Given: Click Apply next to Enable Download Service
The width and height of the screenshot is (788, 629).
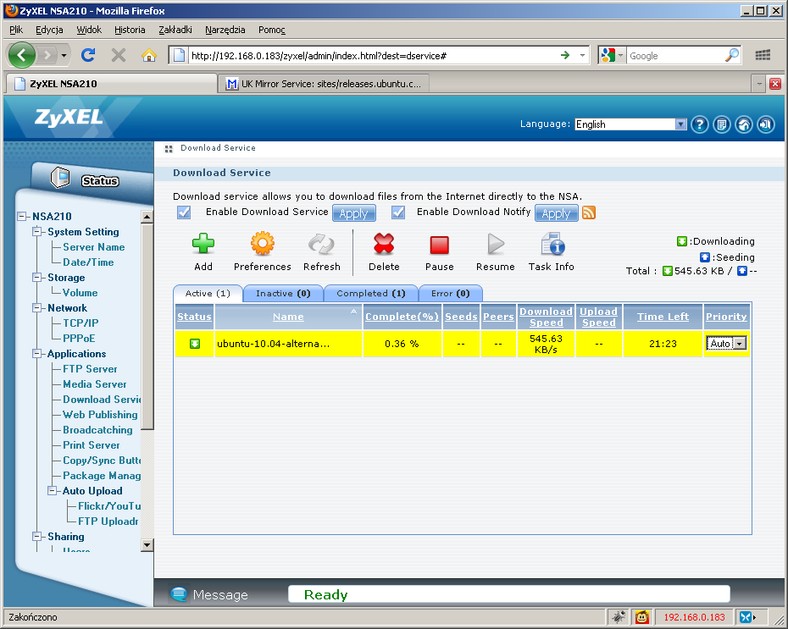Looking at the screenshot, I should [353, 213].
